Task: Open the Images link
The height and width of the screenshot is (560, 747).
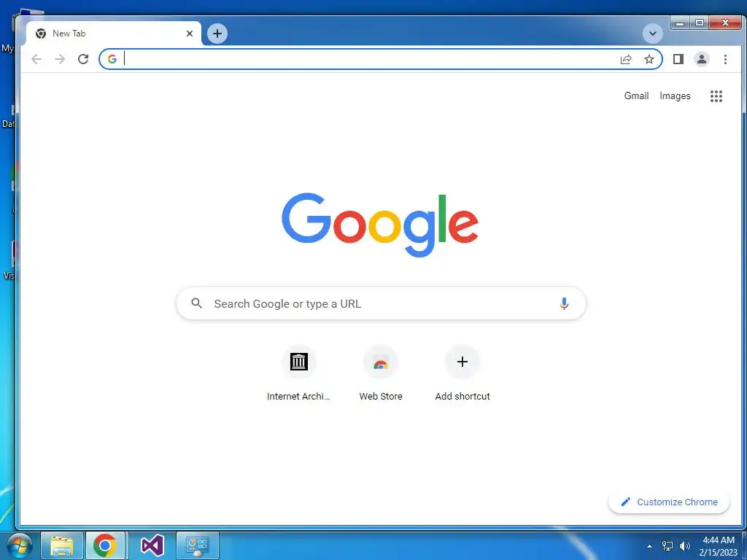Action: click(675, 96)
